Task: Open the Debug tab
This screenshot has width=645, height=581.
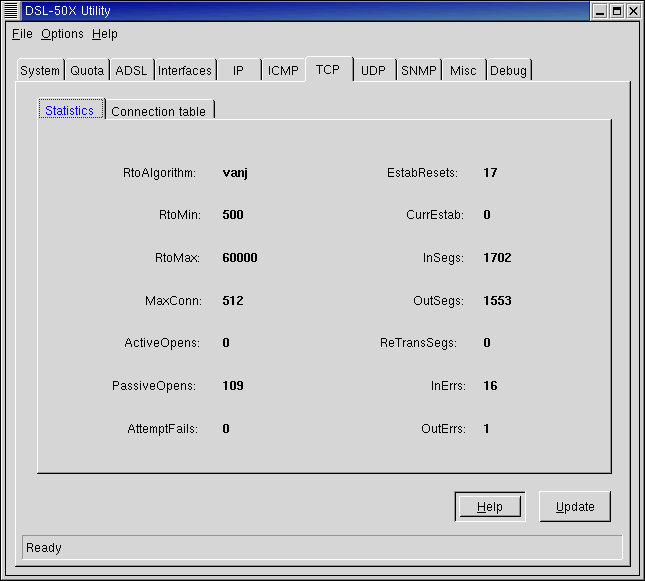Action: coord(508,70)
